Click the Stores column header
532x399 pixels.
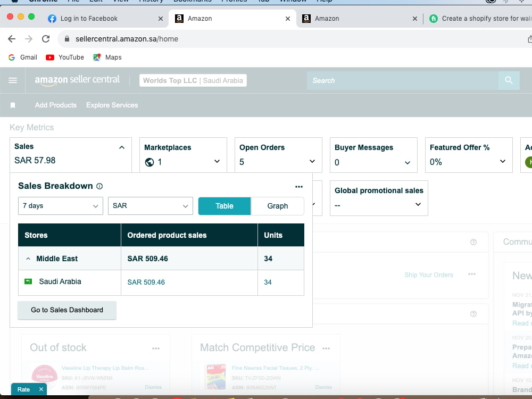click(70, 235)
